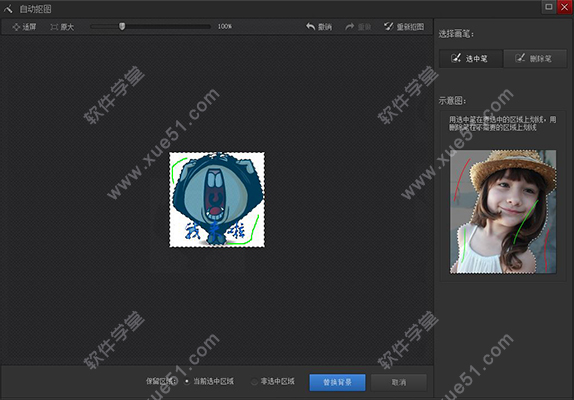Click the 取消 cancel button
Screen dimensions: 574x400
coord(399,382)
